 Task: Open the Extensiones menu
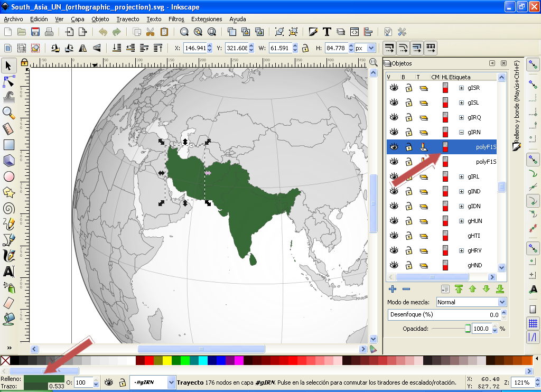click(x=207, y=19)
